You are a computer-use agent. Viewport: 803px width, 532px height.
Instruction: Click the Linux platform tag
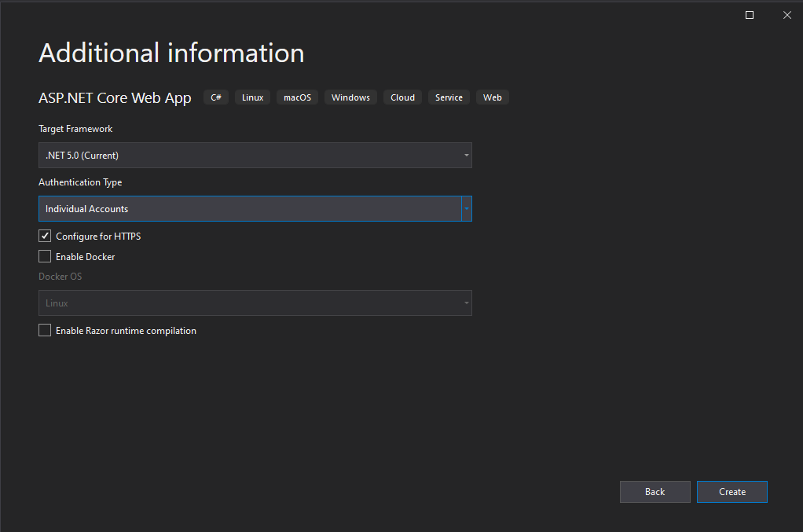[252, 97]
